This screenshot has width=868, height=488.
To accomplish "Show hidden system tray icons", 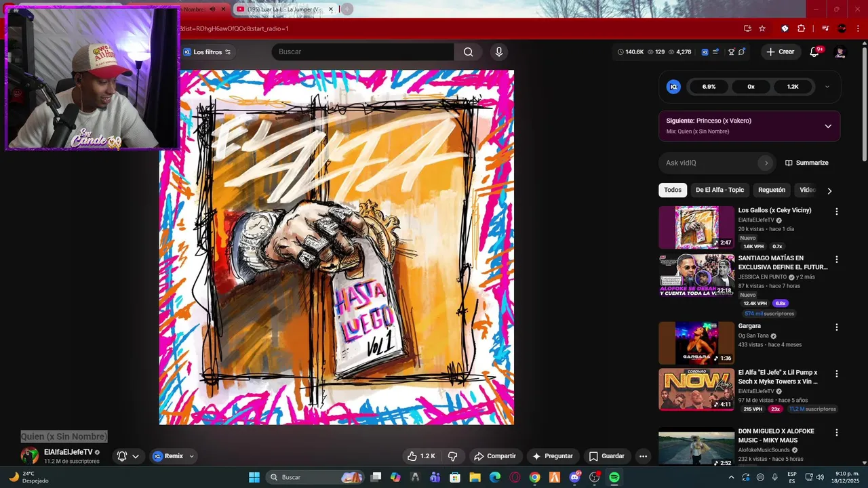I will 731,477.
